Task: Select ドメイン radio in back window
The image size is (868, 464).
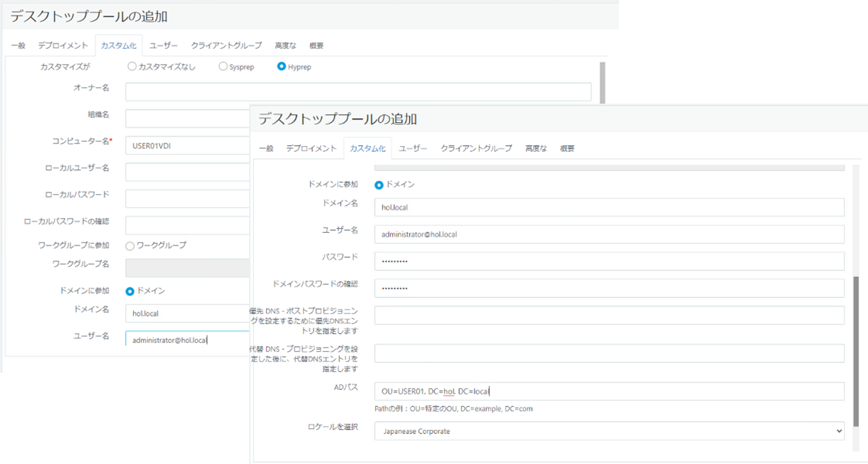Action: tap(130, 291)
